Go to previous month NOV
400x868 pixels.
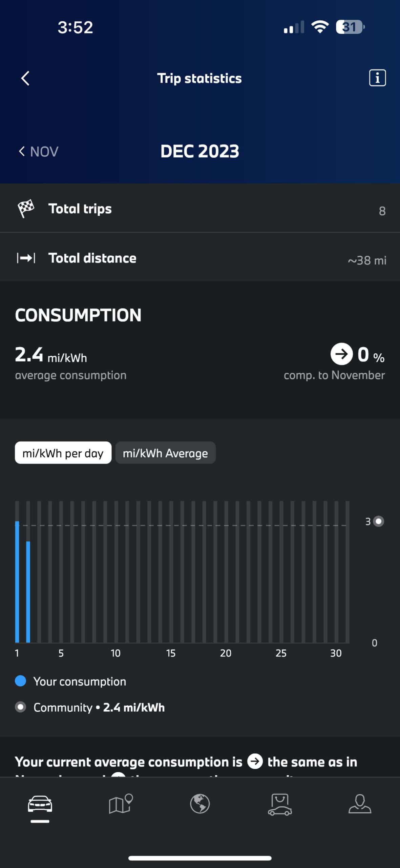(38, 152)
